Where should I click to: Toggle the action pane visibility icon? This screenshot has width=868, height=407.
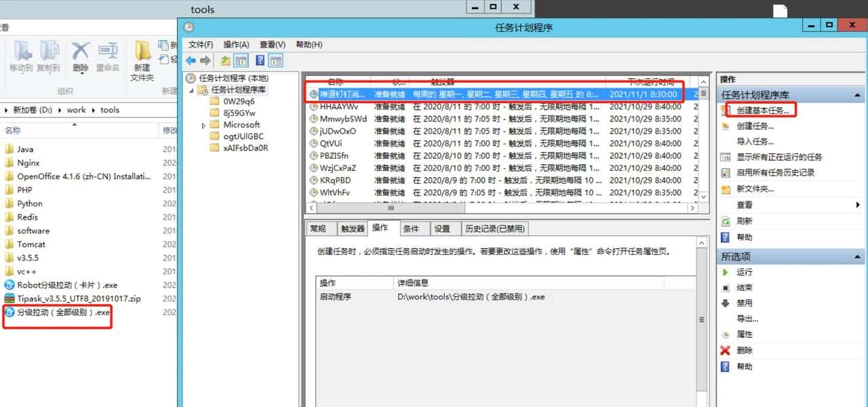275,60
